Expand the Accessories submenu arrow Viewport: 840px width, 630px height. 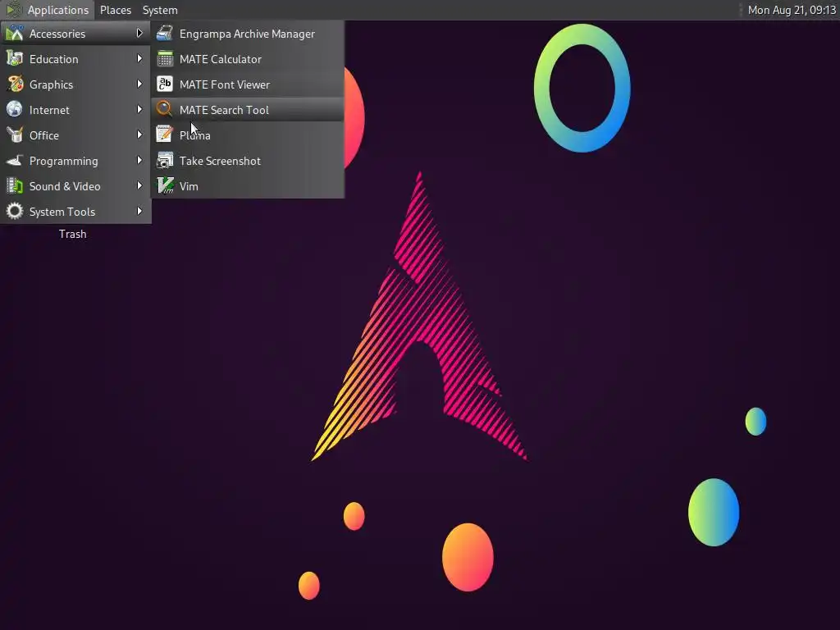[x=139, y=33]
